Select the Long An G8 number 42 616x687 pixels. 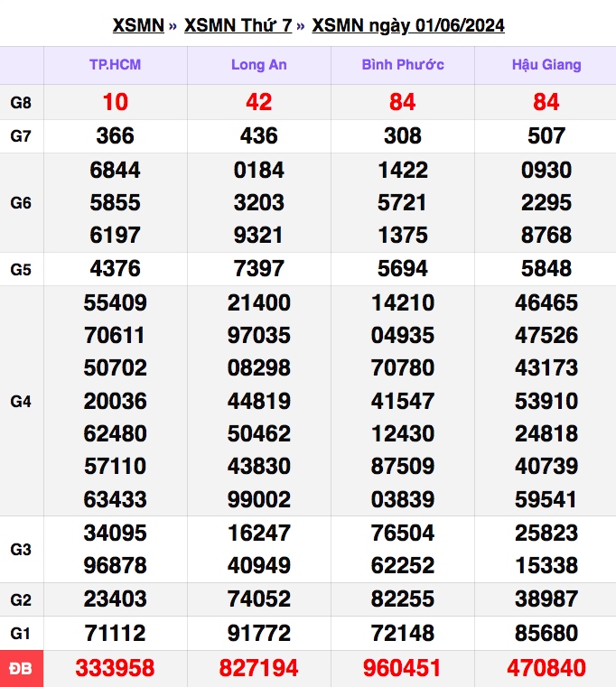tap(258, 103)
